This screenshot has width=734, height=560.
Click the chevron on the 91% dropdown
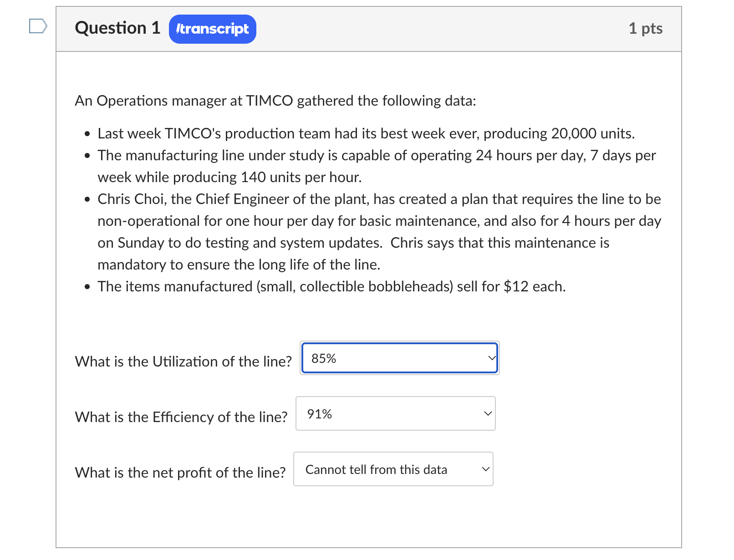[487, 413]
